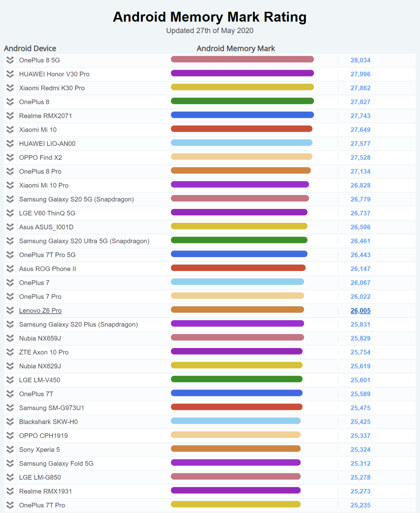Click the chevron icon next to LGE V60 ThinQ 5G
Viewport: 420px width, 513px height.
[10, 213]
